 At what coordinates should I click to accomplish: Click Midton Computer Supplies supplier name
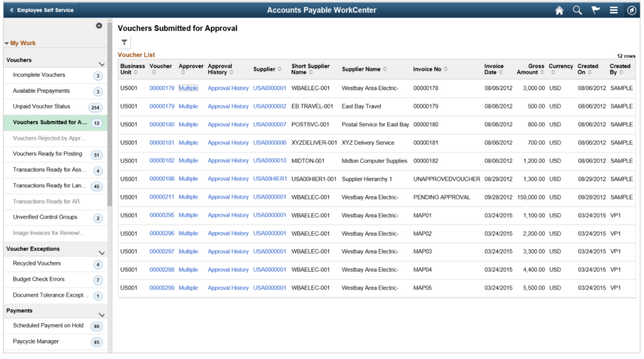374,161
